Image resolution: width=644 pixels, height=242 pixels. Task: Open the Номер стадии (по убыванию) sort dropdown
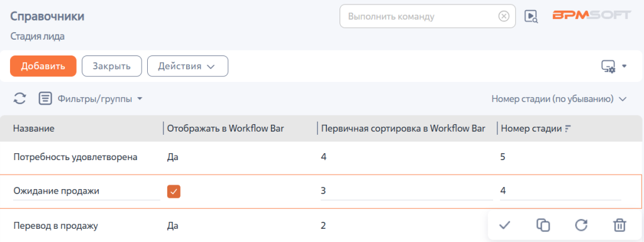559,99
